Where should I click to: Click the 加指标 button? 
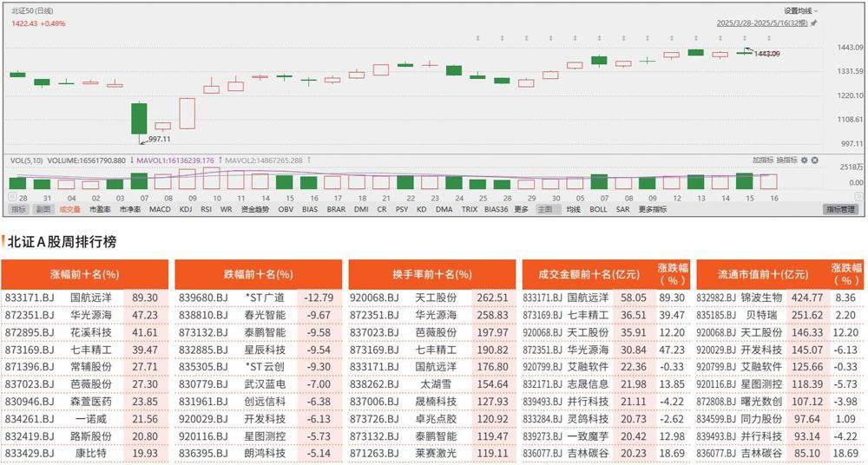tap(763, 160)
